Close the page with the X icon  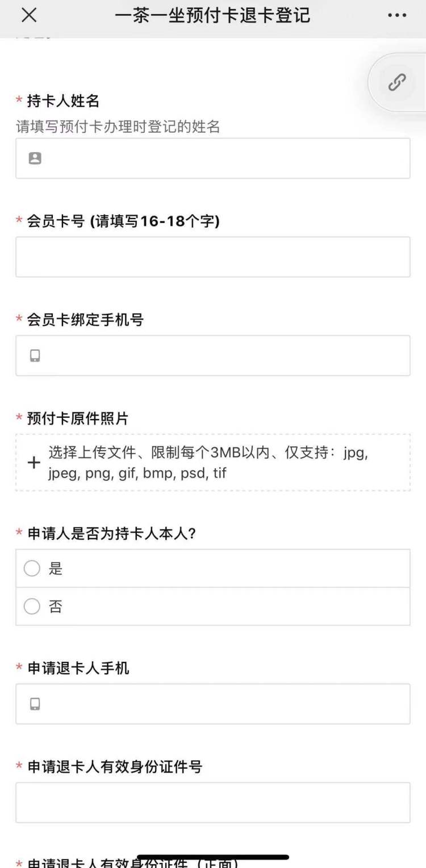(29, 15)
